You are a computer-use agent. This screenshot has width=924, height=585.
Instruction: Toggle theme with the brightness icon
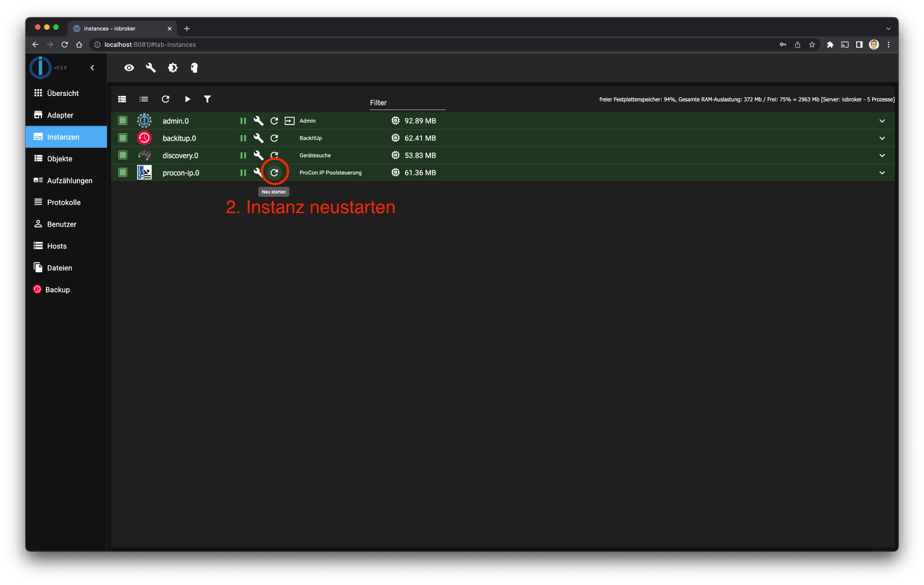[x=173, y=68]
